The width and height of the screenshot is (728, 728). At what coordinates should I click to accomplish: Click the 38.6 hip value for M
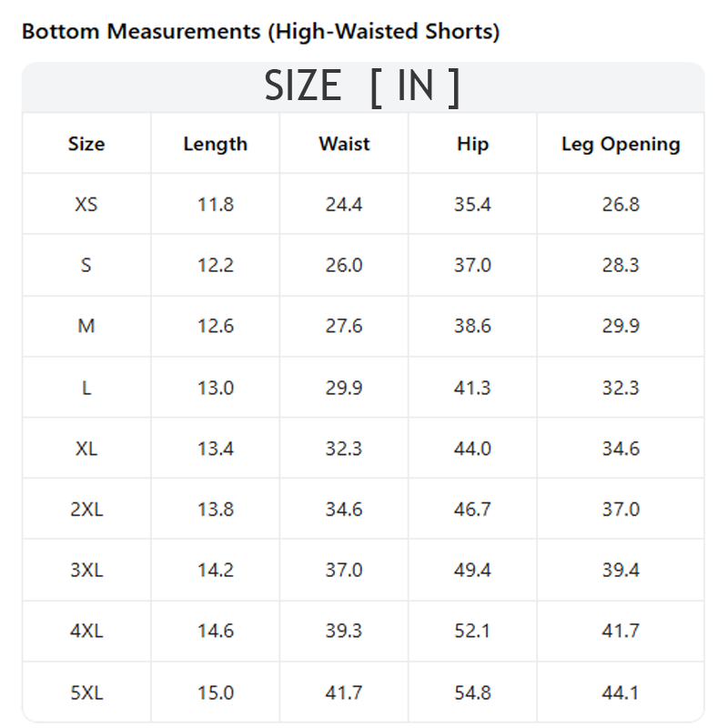[x=472, y=326]
